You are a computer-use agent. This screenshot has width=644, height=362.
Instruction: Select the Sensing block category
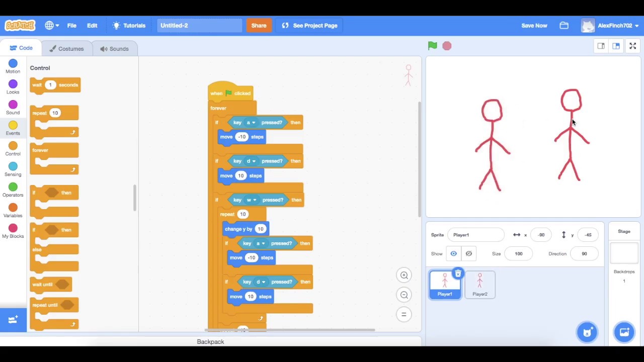(x=13, y=169)
